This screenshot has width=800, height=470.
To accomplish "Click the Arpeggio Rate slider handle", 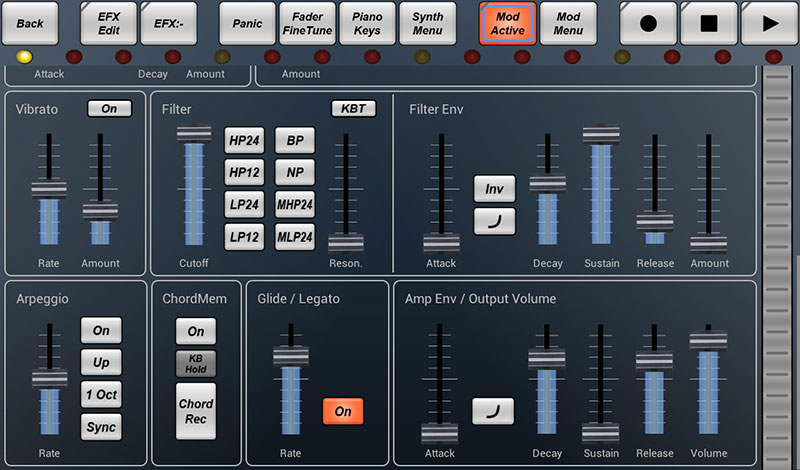I will tap(49, 378).
